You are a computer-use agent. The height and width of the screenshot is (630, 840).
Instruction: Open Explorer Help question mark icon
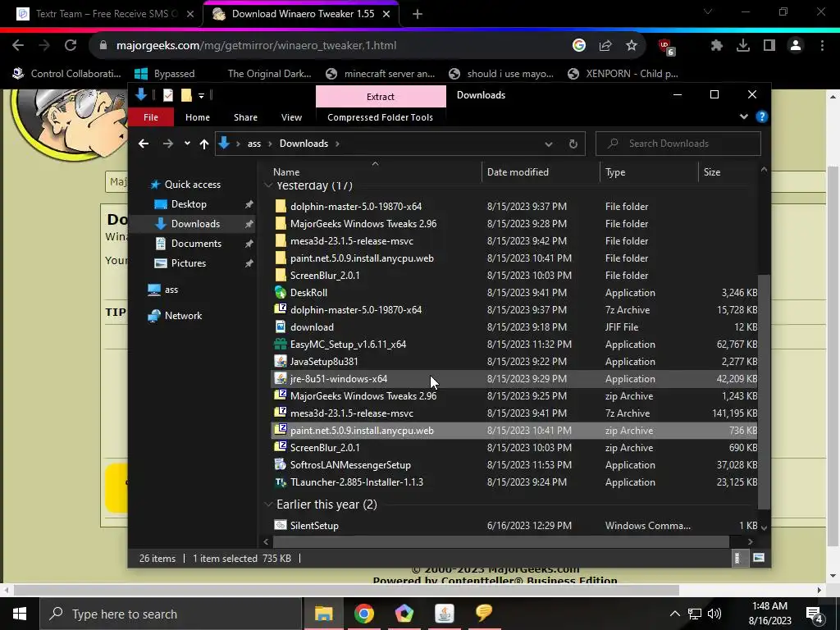coord(762,116)
